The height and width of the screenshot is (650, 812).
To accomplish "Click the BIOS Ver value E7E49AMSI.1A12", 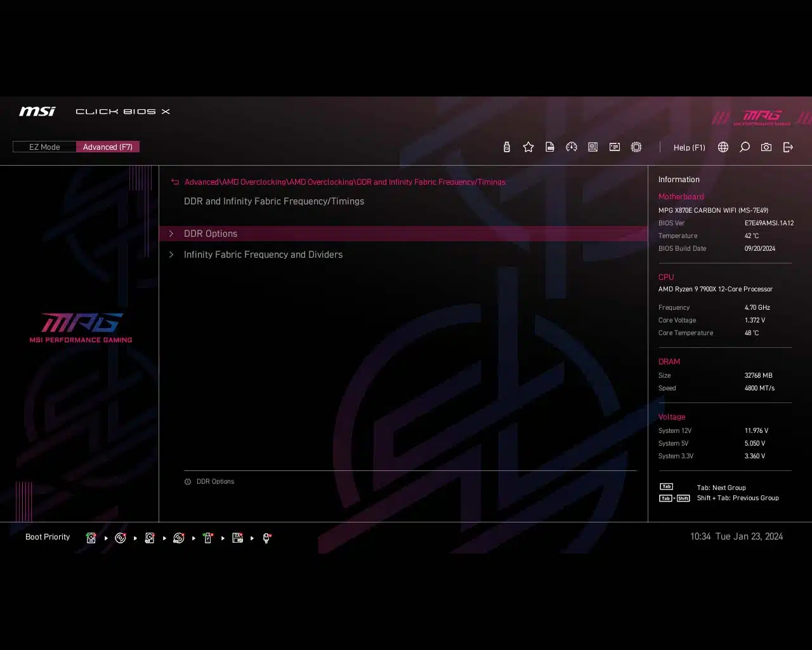I will (769, 223).
